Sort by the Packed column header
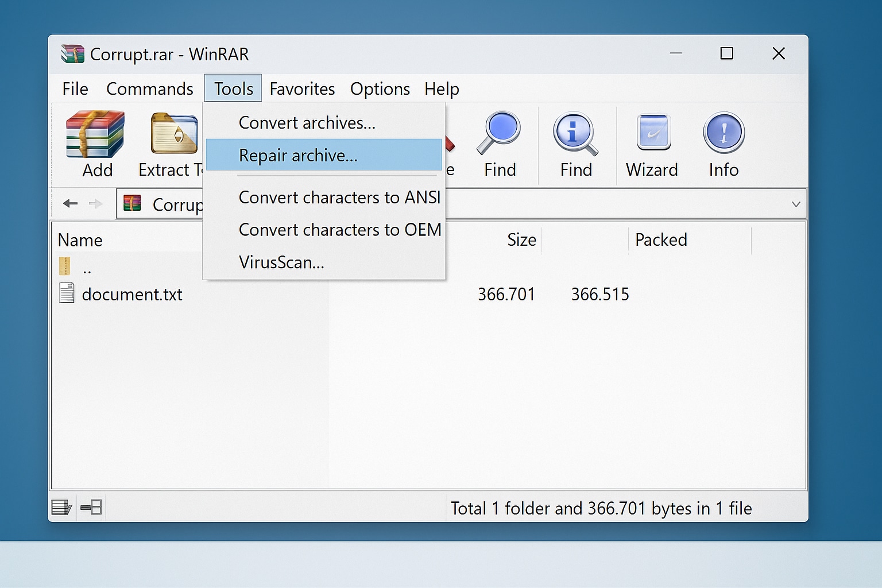The width and height of the screenshot is (882, 588). point(661,239)
